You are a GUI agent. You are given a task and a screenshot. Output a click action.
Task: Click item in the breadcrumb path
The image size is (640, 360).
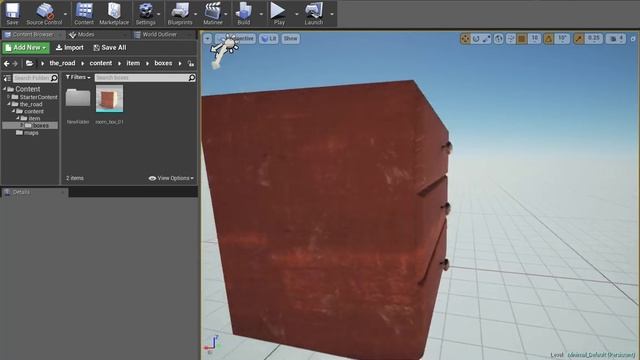click(x=133, y=63)
